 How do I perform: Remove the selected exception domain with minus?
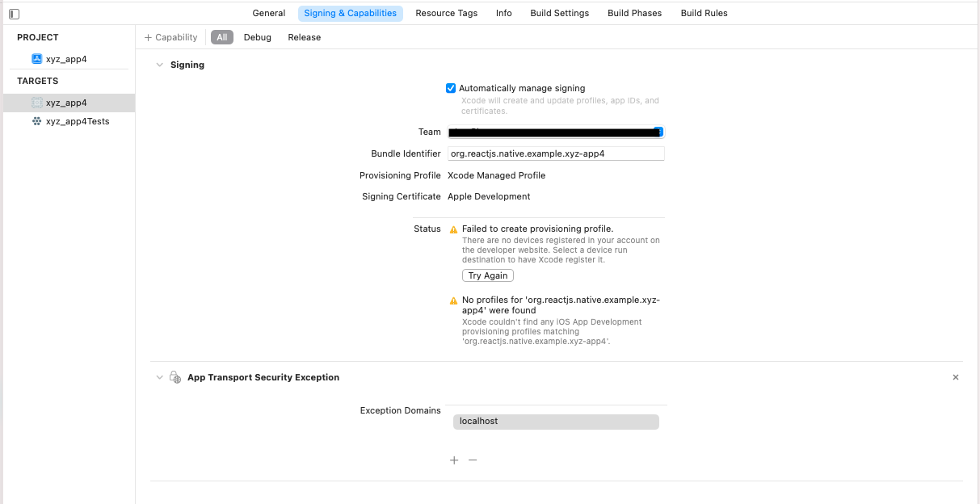click(x=473, y=460)
